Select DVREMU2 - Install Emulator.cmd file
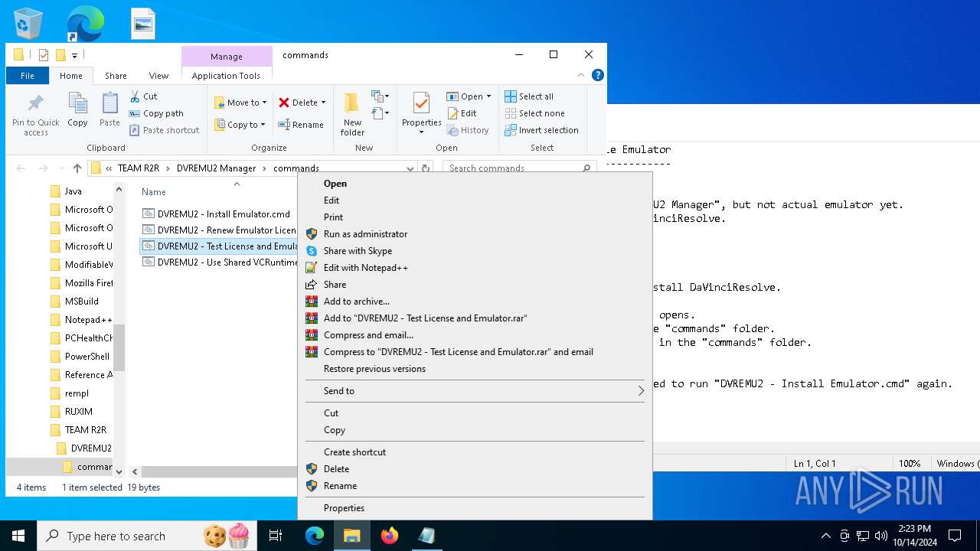 tap(217, 214)
